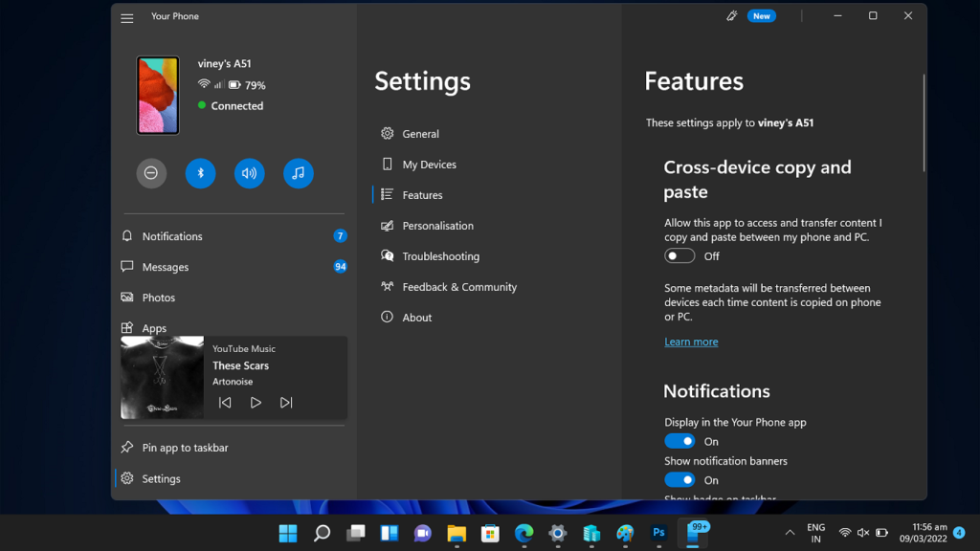Play the These Scars track
The image size is (980, 551).
point(256,403)
